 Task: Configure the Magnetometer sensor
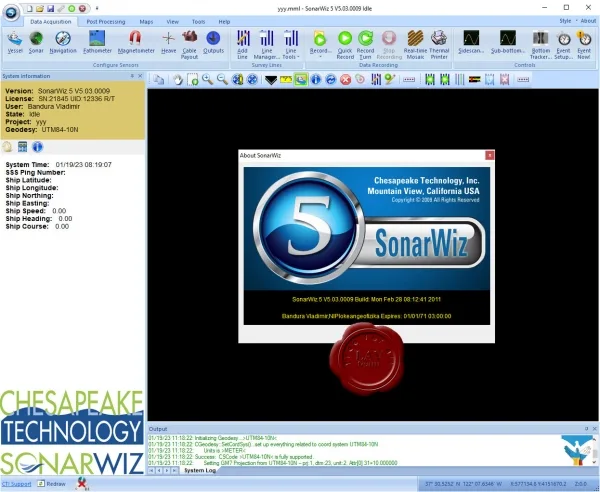[136, 42]
